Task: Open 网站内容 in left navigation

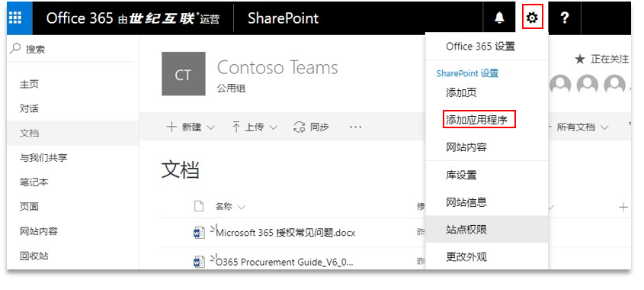Action: (x=39, y=231)
